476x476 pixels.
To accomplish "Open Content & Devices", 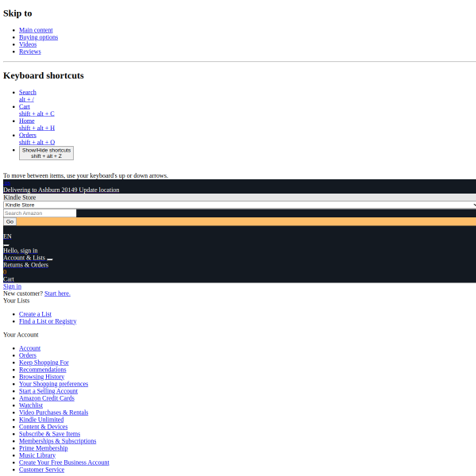I will point(44,427).
